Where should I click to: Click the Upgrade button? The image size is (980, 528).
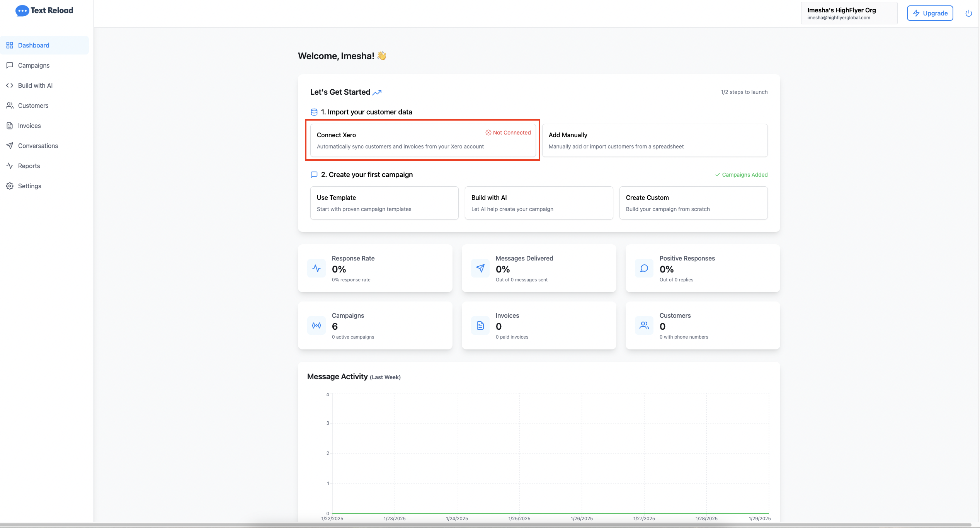tap(930, 13)
